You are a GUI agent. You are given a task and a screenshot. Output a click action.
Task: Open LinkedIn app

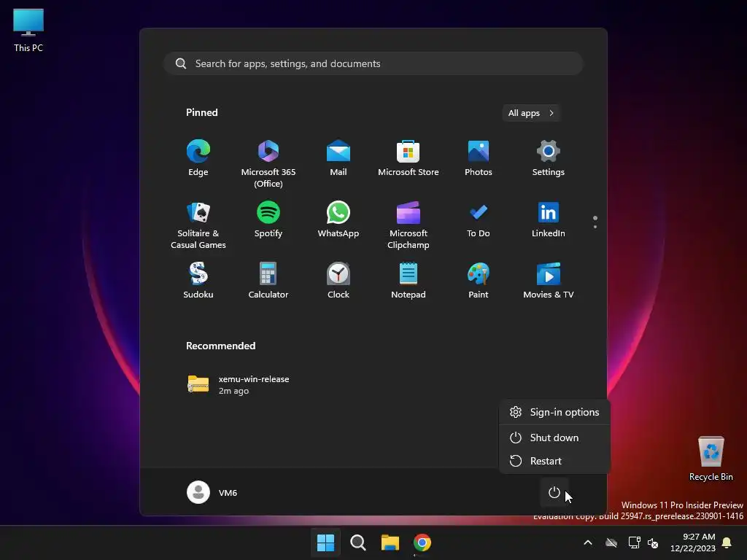549,219
